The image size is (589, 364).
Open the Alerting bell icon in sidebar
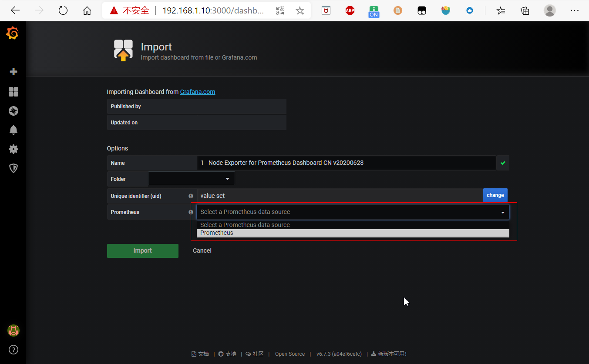[13, 130]
